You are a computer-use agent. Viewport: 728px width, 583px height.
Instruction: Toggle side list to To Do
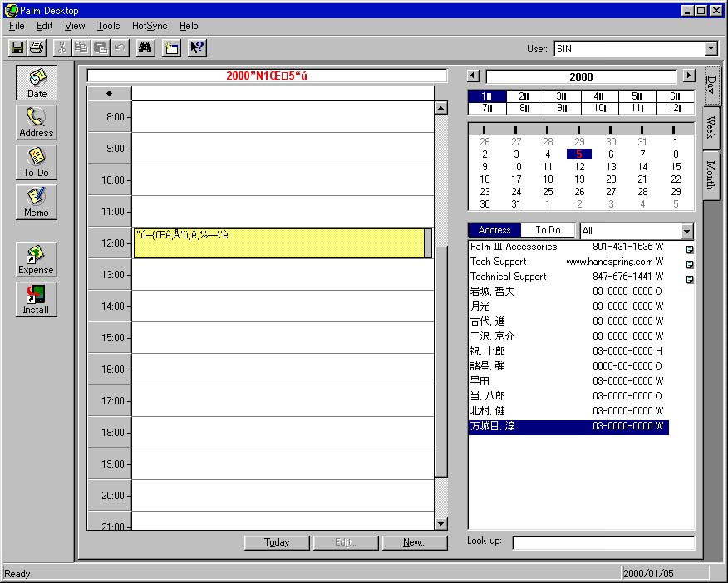[548, 230]
